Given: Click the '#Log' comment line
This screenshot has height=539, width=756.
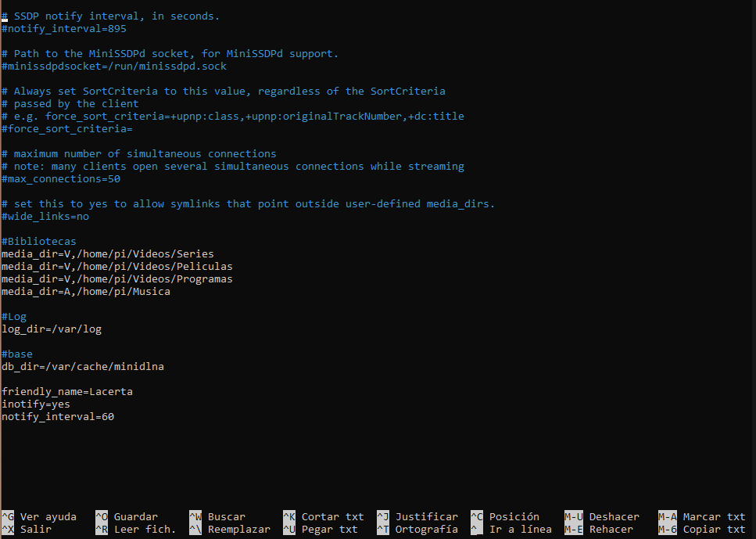Looking at the screenshot, I should point(14,317).
